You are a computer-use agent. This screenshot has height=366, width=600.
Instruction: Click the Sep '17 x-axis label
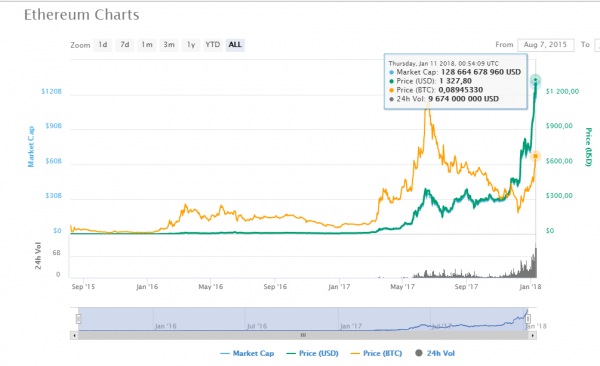click(466, 286)
